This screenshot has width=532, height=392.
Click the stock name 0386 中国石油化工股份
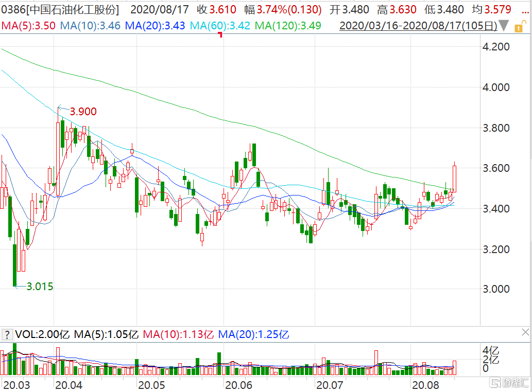[60, 9]
